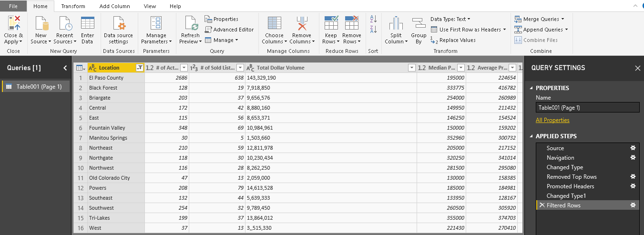Click the Close & Apply icon
Screen dimensions: 644x235
(x=13, y=23)
